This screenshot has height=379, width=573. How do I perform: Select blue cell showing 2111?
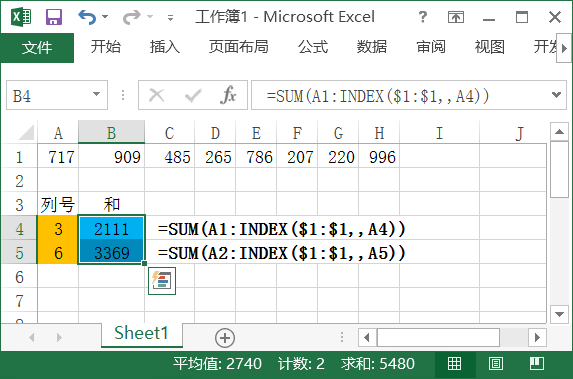[x=111, y=229]
